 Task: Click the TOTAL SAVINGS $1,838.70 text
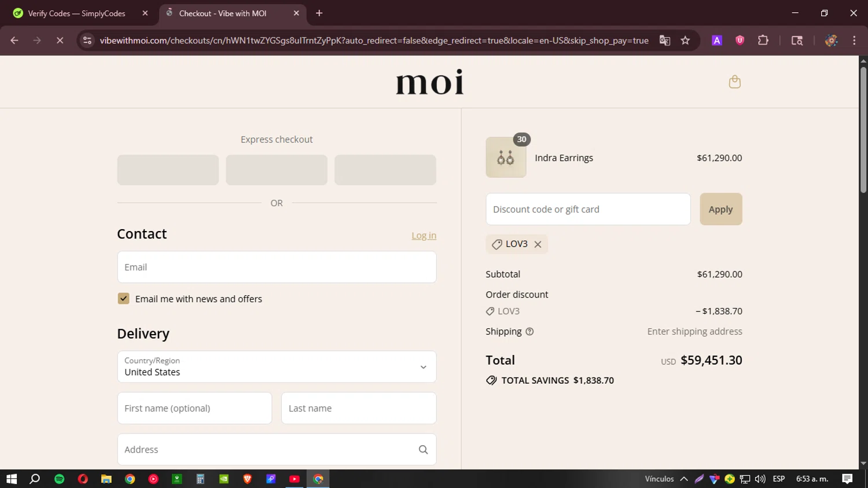click(557, 380)
